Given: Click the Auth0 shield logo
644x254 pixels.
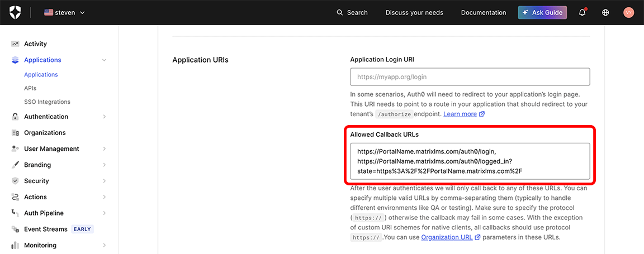Looking at the screenshot, I should coord(15,12).
